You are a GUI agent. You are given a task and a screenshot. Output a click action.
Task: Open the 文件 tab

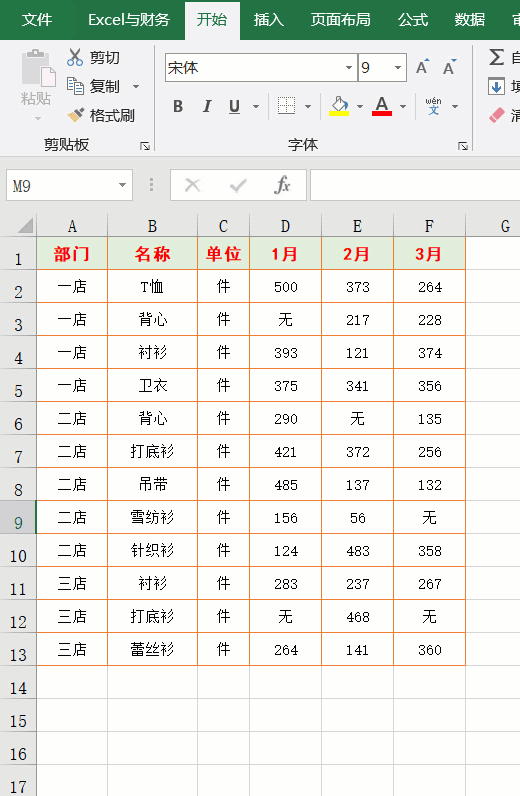pyautogui.click(x=37, y=20)
